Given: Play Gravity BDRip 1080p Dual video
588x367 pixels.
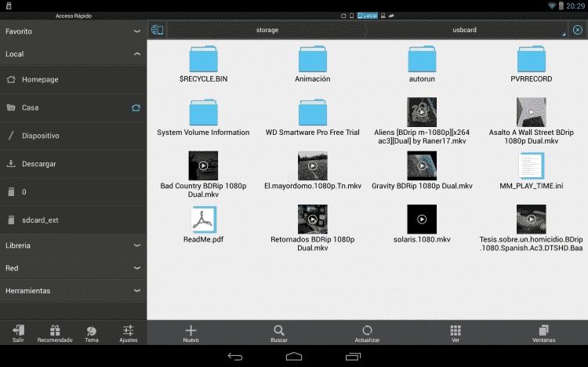Looking at the screenshot, I should click(422, 165).
